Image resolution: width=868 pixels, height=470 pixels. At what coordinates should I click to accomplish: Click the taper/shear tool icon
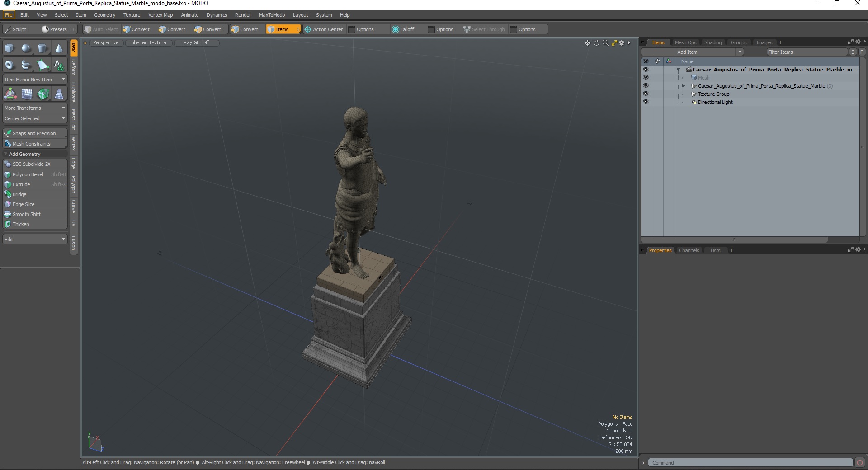click(x=59, y=94)
